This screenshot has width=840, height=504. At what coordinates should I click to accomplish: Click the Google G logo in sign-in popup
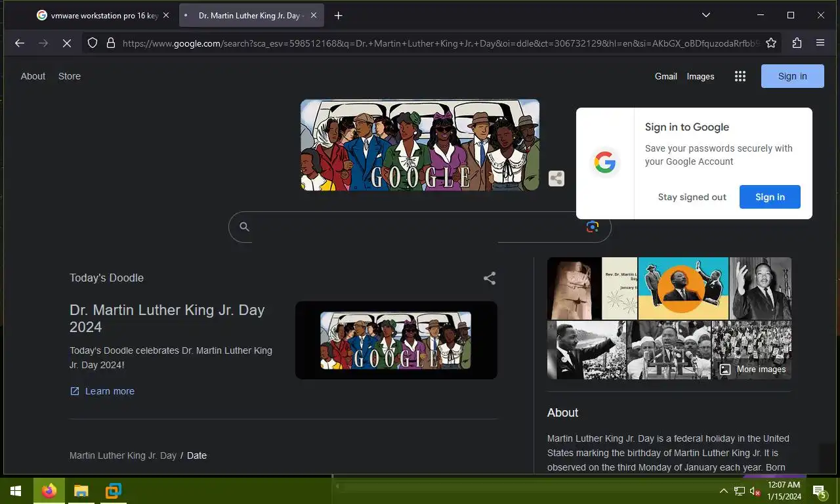[605, 163]
